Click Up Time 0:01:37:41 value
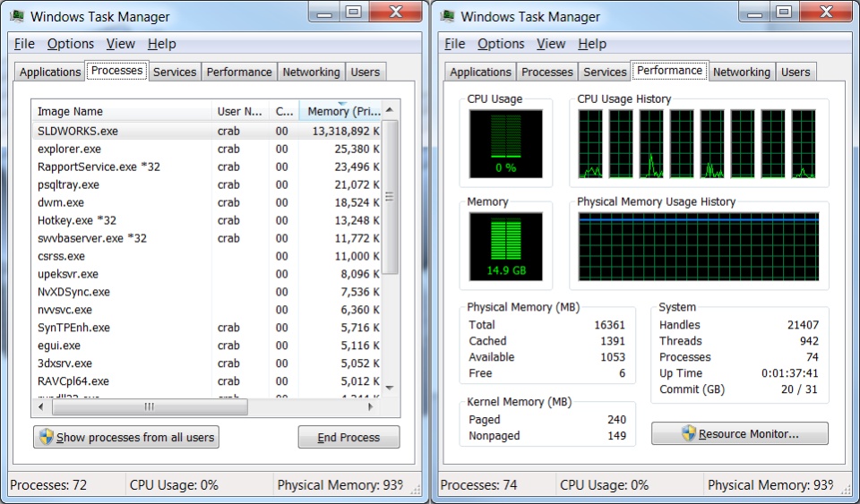 [790, 373]
